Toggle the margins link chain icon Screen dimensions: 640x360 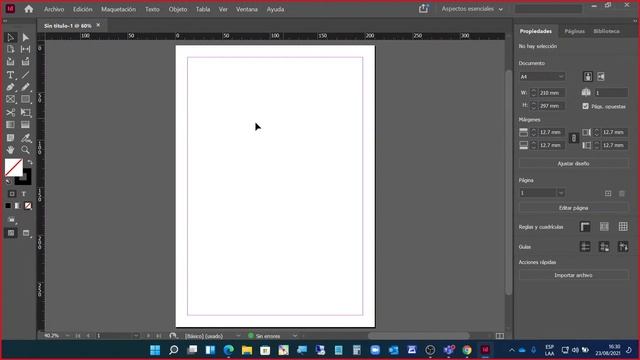click(573, 138)
